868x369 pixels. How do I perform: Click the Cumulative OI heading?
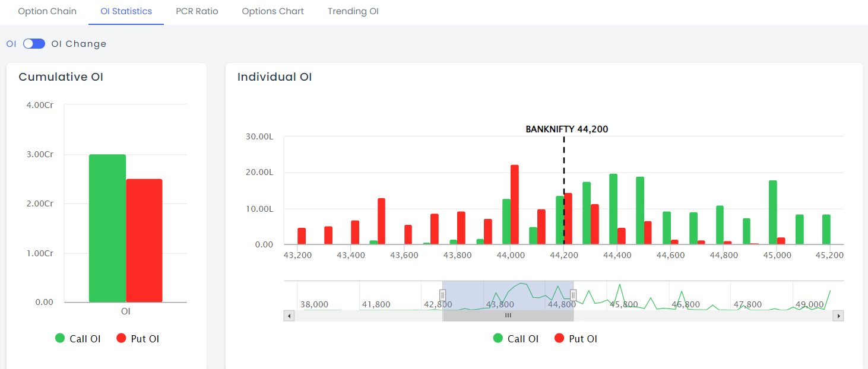pyautogui.click(x=61, y=77)
